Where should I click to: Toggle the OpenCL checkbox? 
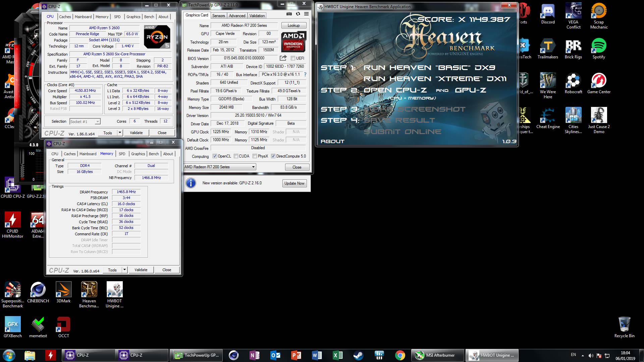click(x=215, y=156)
